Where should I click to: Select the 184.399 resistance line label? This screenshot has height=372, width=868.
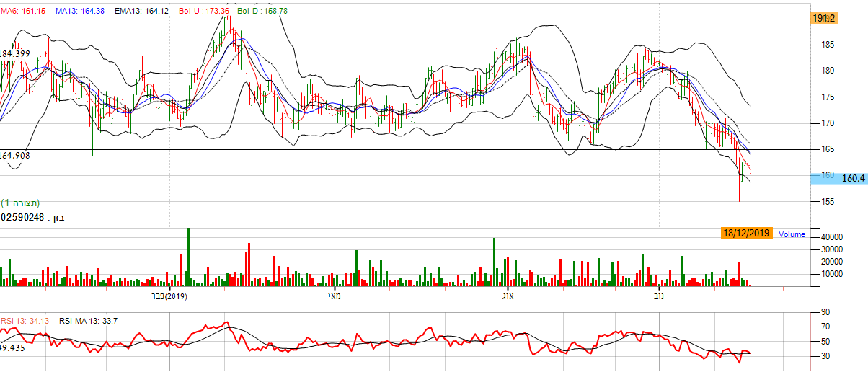(15, 54)
